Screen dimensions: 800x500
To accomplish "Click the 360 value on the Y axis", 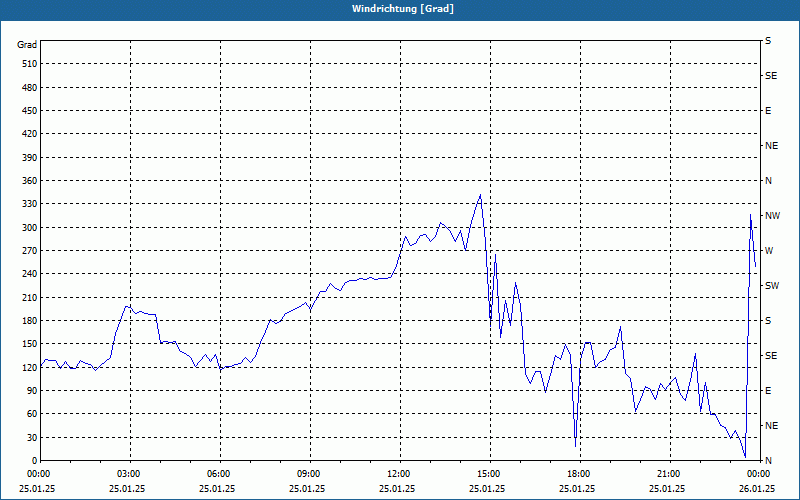I will coord(30,181).
